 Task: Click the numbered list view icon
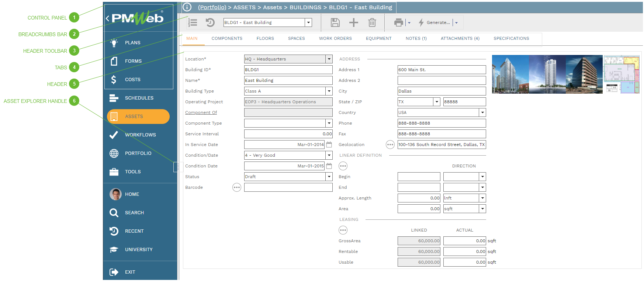click(x=193, y=22)
